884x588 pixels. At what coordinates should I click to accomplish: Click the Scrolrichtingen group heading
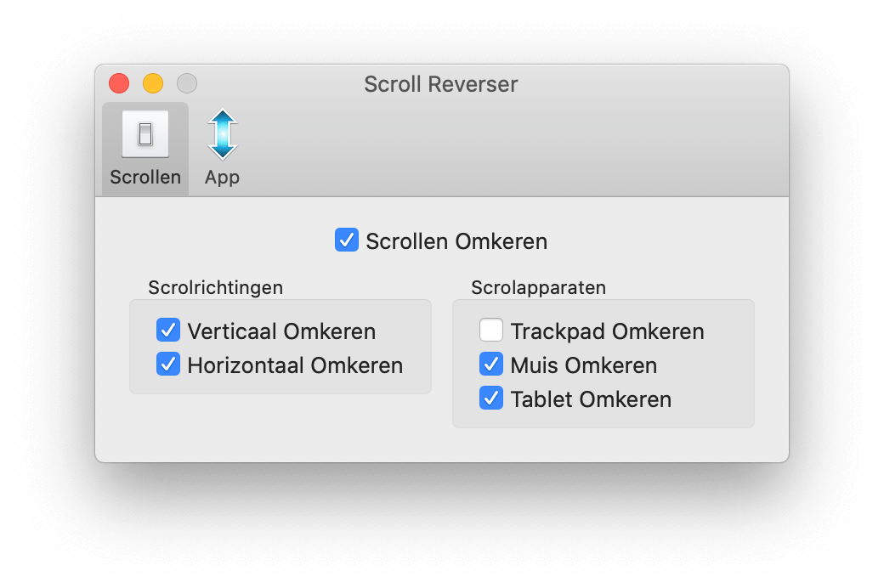(215, 288)
